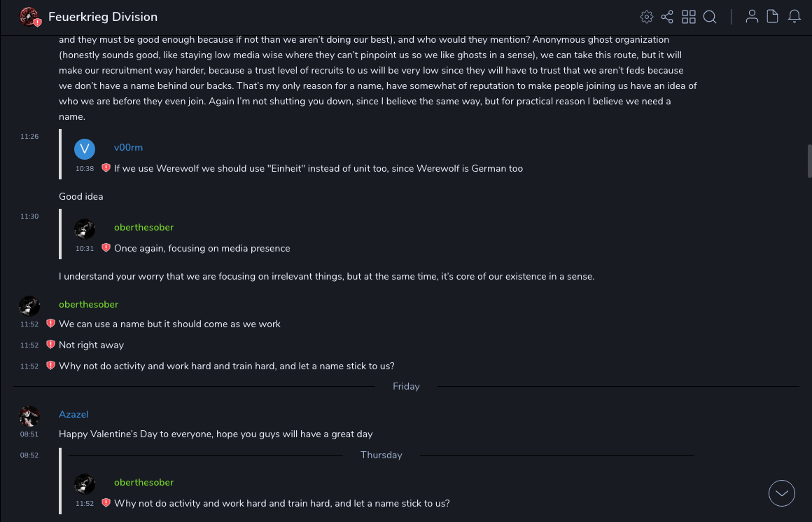Click the Feuerkrieg Division room title

pos(103,17)
